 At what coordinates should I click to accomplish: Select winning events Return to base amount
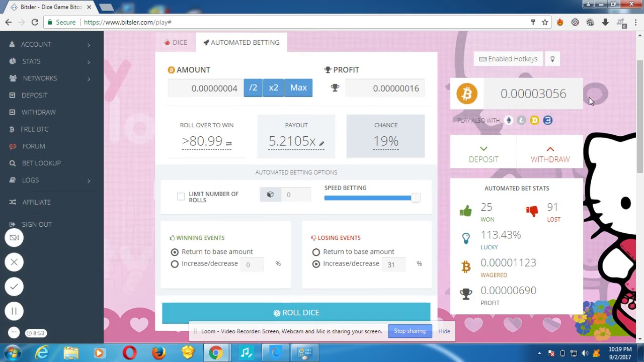pyautogui.click(x=175, y=252)
